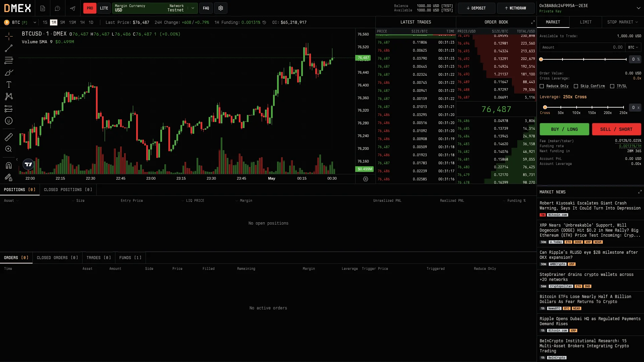Open the emoji icons tool

tap(9, 121)
